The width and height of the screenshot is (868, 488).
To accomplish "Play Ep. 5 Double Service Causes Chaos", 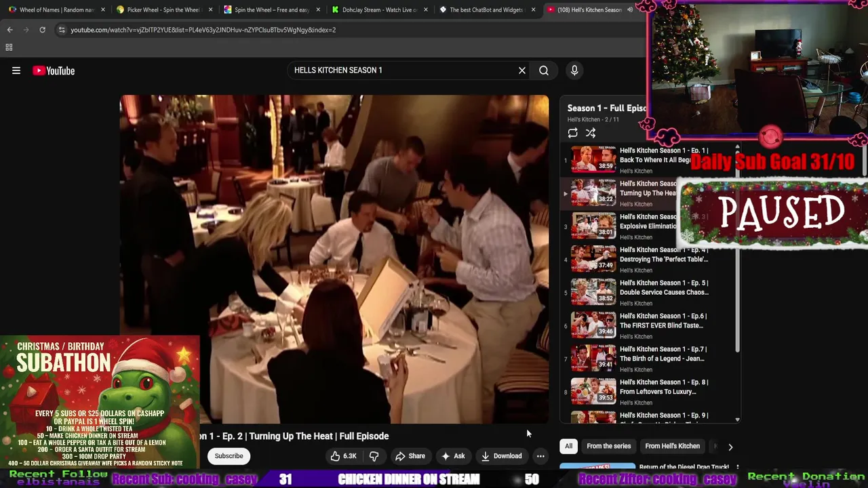I will tap(648, 293).
